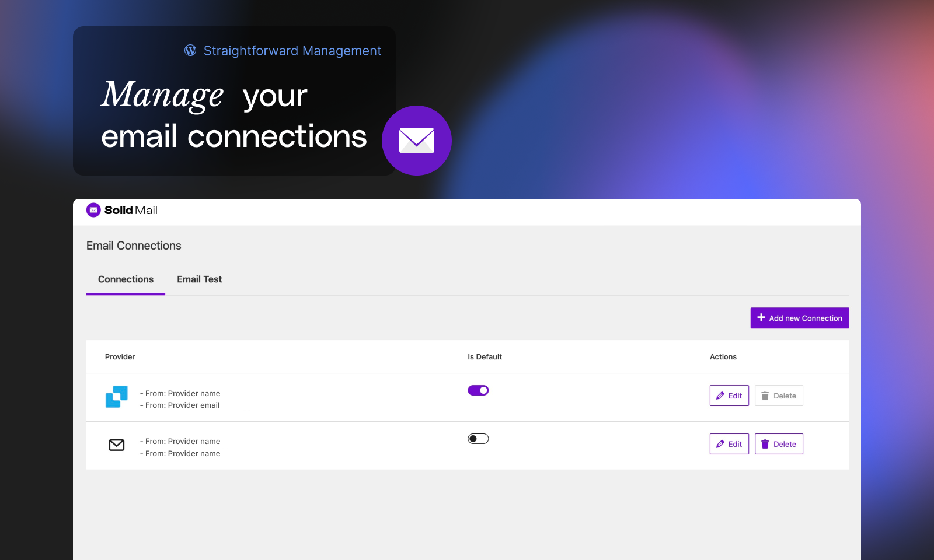Click the 'From: Provider email' text
The image size is (934, 560).
[182, 405]
